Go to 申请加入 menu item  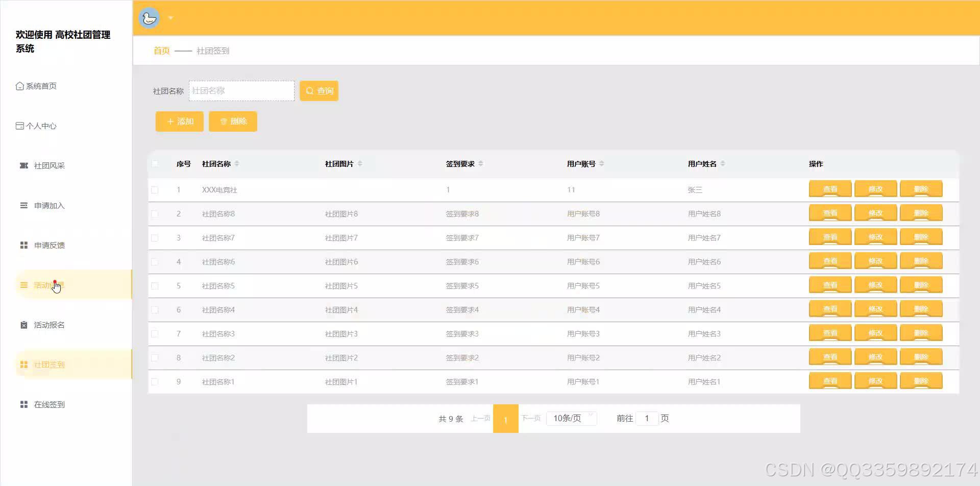pos(49,205)
